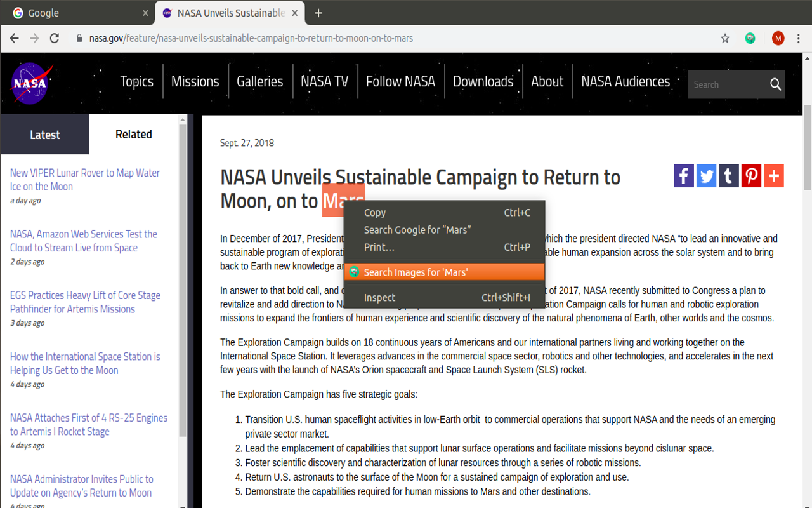Screen dimensions: 812x508
Task: Click the search magnifier icon
Action: (775, 84)
